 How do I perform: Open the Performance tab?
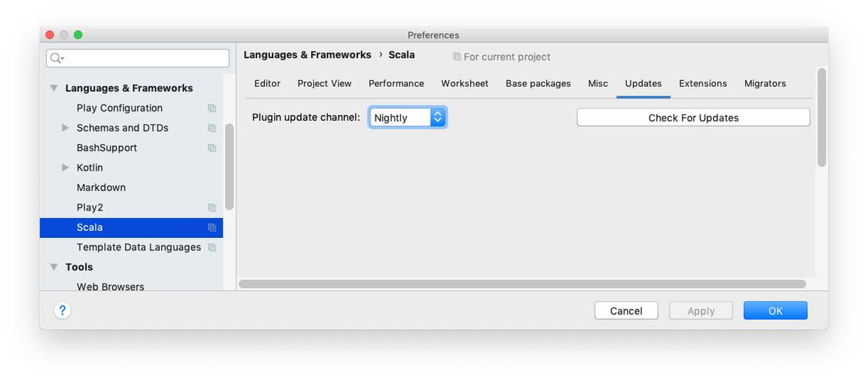click(x=396, y=83)
